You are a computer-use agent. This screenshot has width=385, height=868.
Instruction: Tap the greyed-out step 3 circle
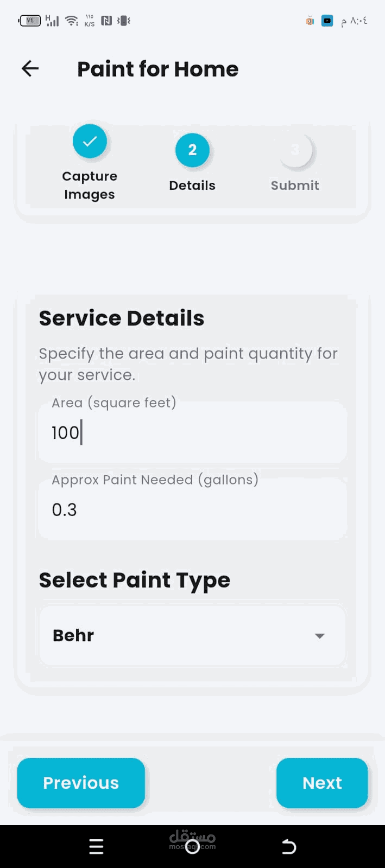click(295, 150)
